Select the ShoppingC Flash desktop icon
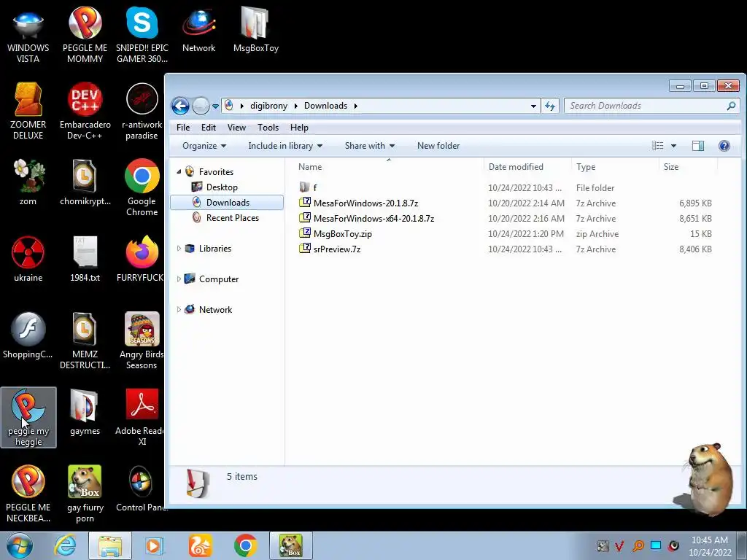Image resolution: width=747 pixels, height=560 pixels. tap(28, 336)
